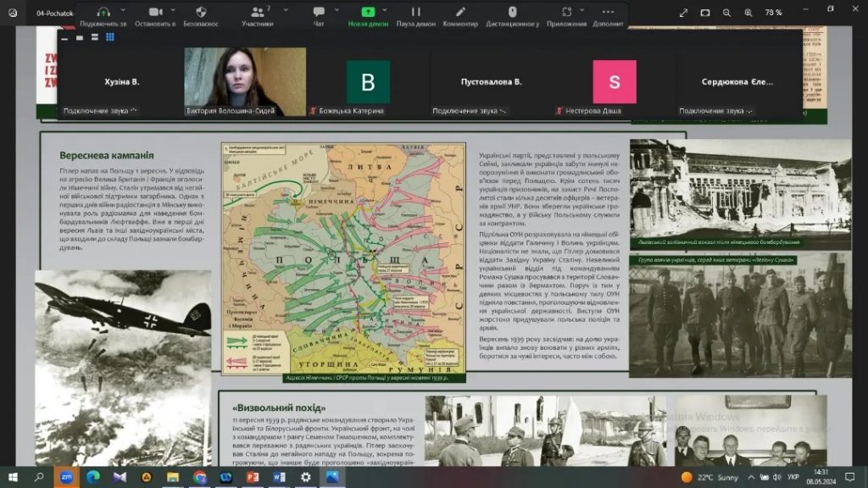Open the More options ellipsis menu
868x488 pixels.
[608, 12]
